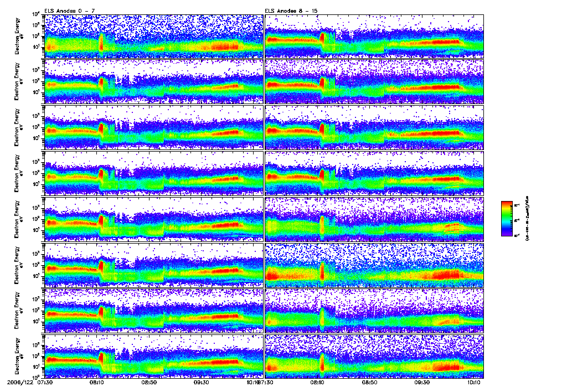Click the "Electron Energy eV" label of the bottom panel

click(x=18, y=356)
